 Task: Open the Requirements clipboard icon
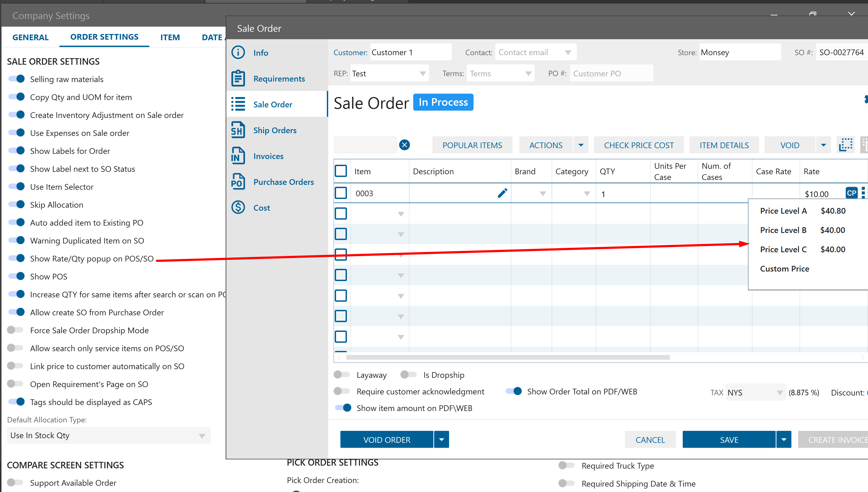(238, 78)
